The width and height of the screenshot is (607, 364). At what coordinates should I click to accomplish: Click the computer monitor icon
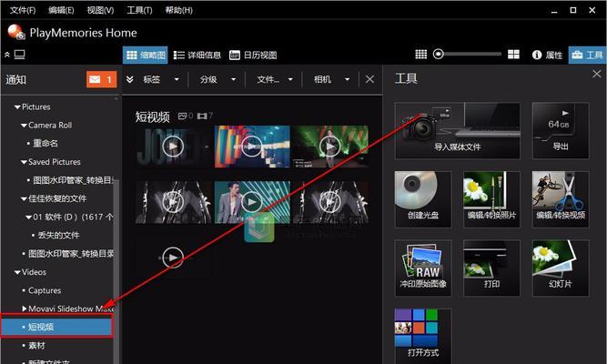pyautogui.click(x=20, y=55)
